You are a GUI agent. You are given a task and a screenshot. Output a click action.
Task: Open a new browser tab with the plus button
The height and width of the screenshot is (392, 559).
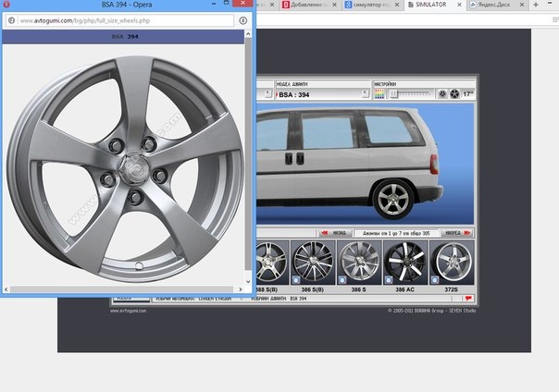tap(536, 5)
